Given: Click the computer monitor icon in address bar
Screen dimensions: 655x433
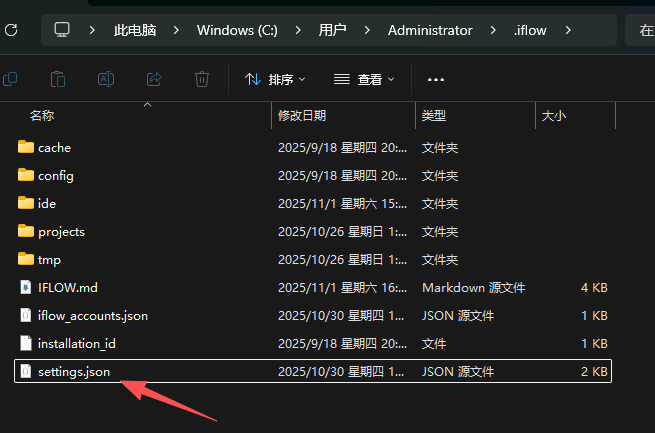Looking at the screenshot, I should coord(63,30).
